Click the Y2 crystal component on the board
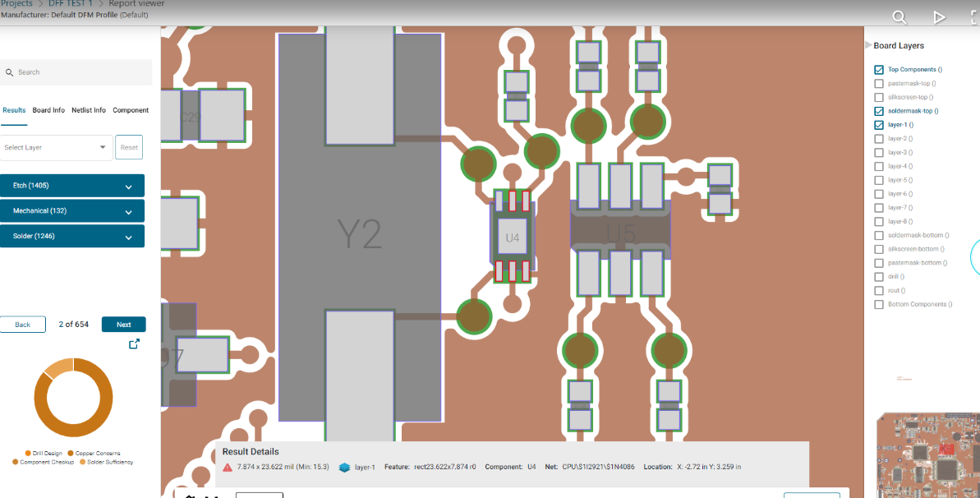 pyautogui.click(x=360, y=234)
